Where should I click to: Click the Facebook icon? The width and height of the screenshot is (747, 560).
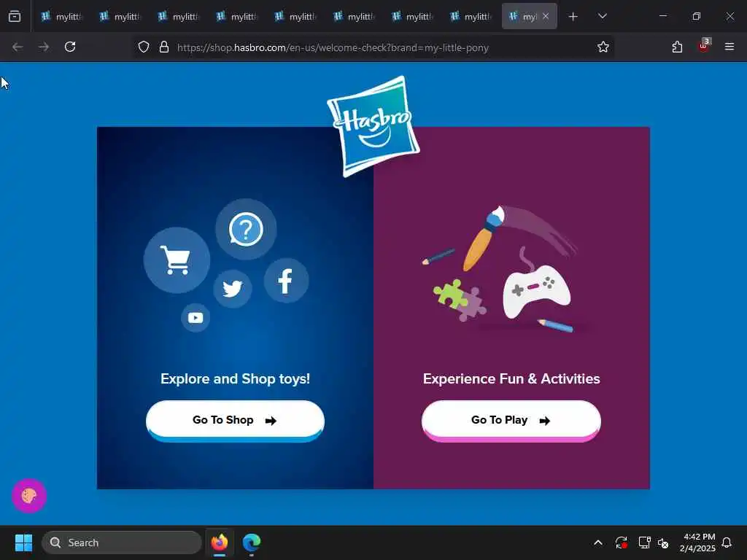286,281
